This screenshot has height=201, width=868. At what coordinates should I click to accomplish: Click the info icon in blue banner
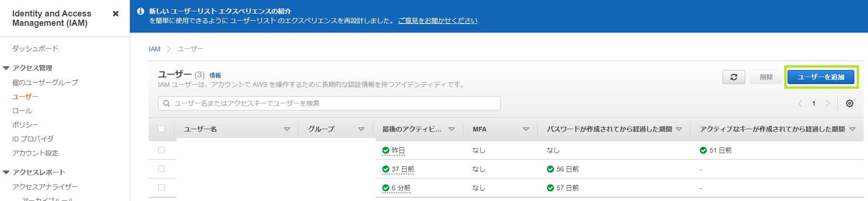pyautogui.click(x=141, y=11)
